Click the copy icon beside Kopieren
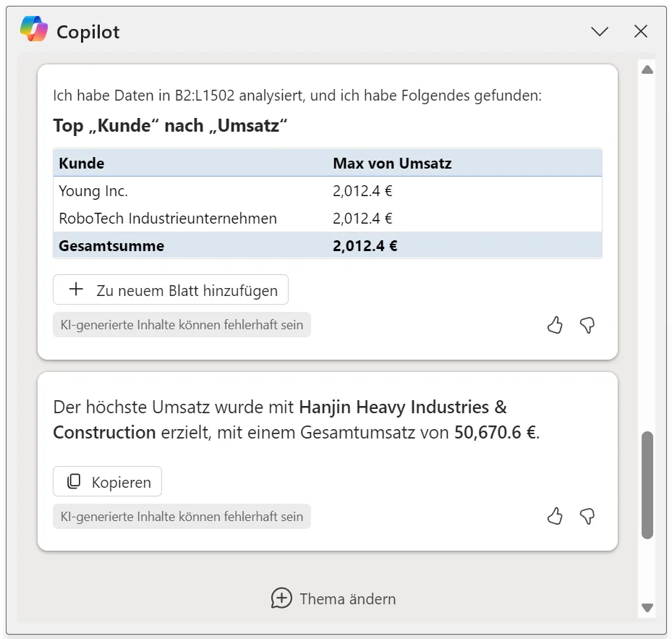 pyautogui.click(x=74, y=481)
